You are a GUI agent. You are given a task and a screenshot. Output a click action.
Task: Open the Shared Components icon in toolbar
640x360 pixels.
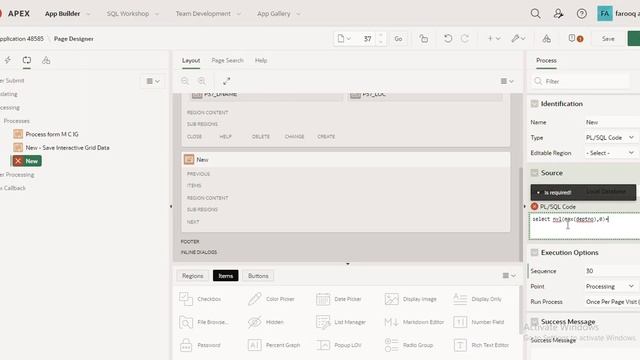click(547, 38)
